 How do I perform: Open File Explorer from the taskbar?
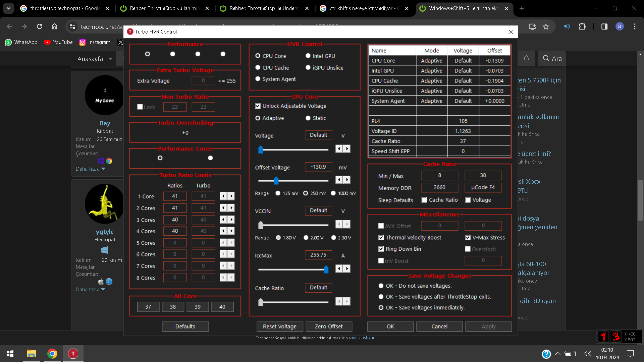31,354
